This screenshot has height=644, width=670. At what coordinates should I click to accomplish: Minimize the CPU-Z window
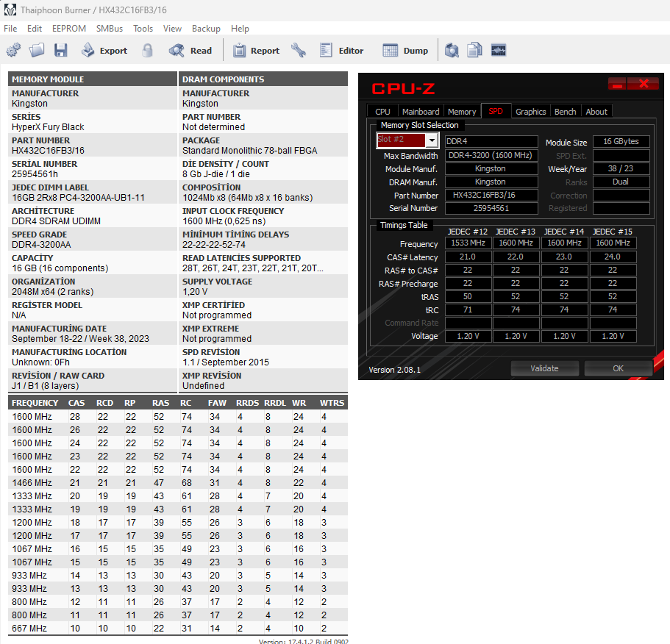[x=617, y=84]
